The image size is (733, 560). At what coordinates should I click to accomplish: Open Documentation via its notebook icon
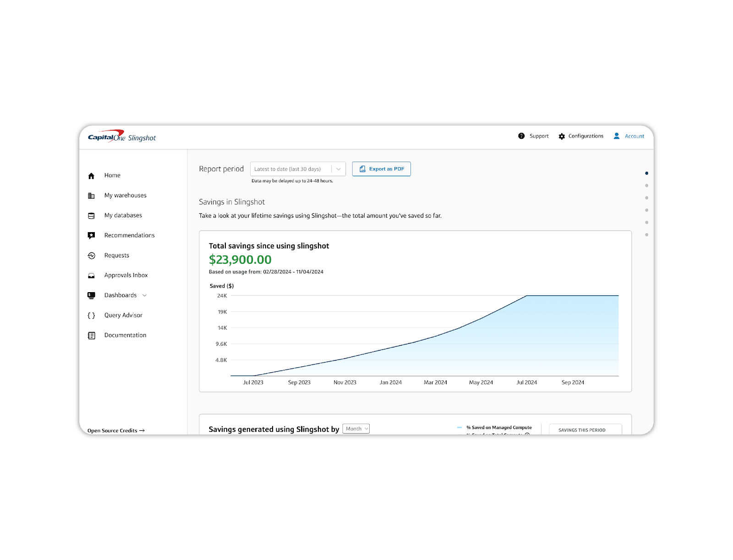[91, 335]
